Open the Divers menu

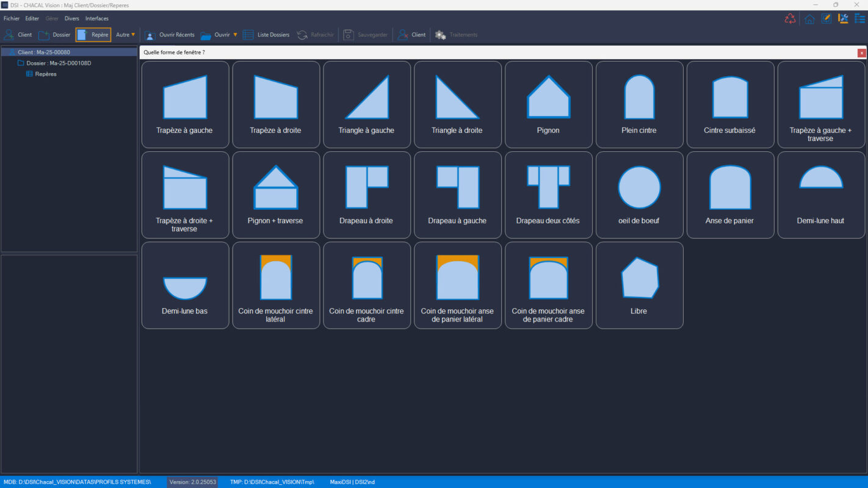[72, 18]
